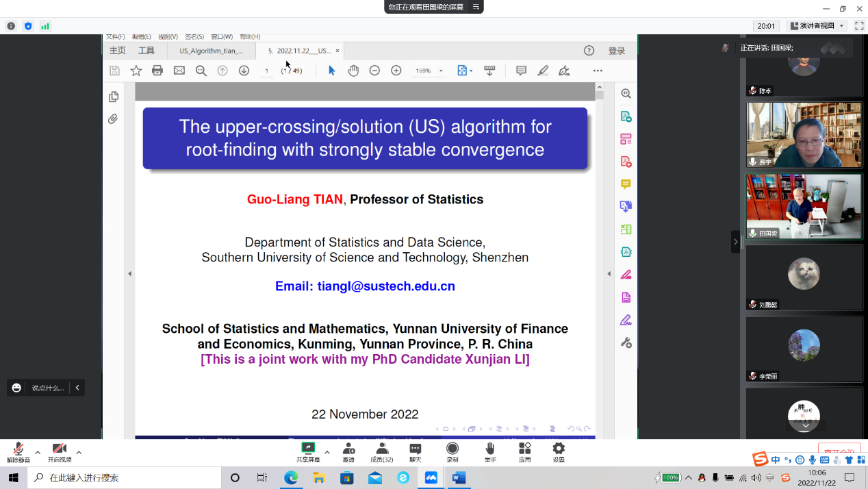Save the PDF with the floppy disk icon
Viewport: 868px width, 489px height.
pyautogui.click(x=114, y=71)
